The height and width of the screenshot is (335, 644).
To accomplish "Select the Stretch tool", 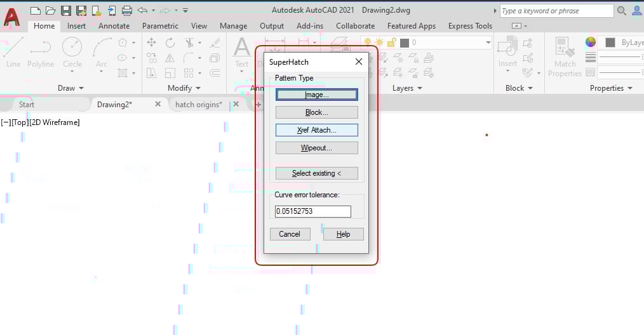I will [152, 73].
